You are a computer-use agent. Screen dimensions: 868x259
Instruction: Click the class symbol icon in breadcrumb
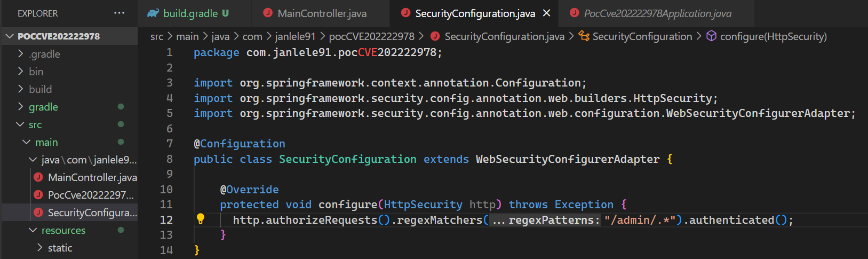584,36
